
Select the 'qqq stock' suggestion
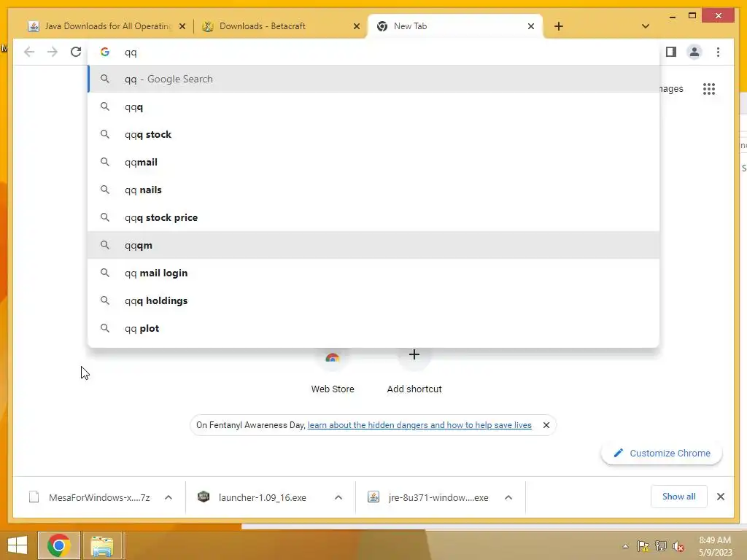373,134
